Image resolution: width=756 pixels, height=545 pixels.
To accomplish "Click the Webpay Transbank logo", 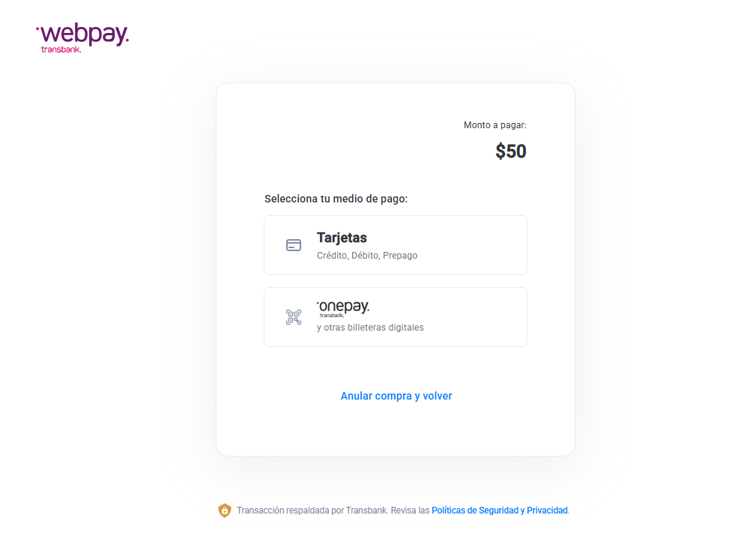I will tap(82, 35).
